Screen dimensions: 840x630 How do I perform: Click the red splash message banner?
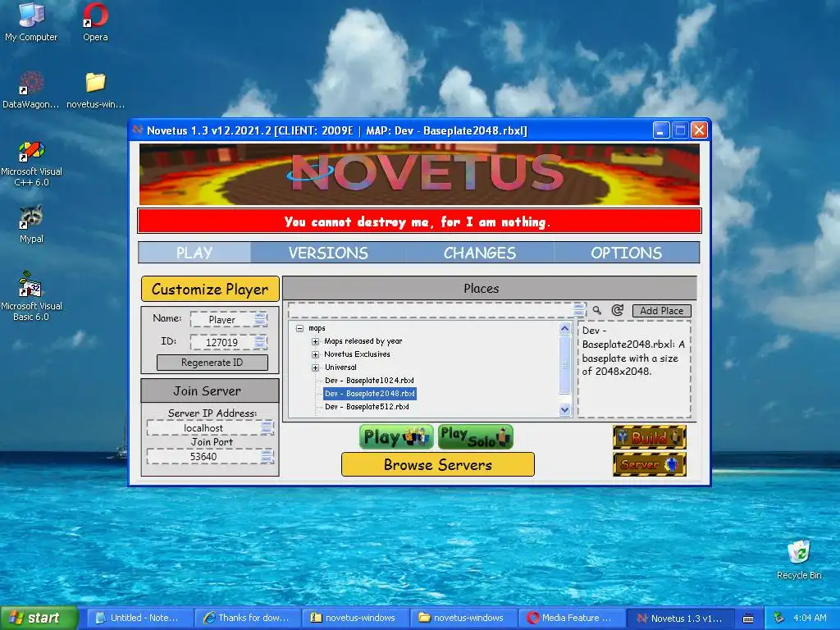[419, 221]
